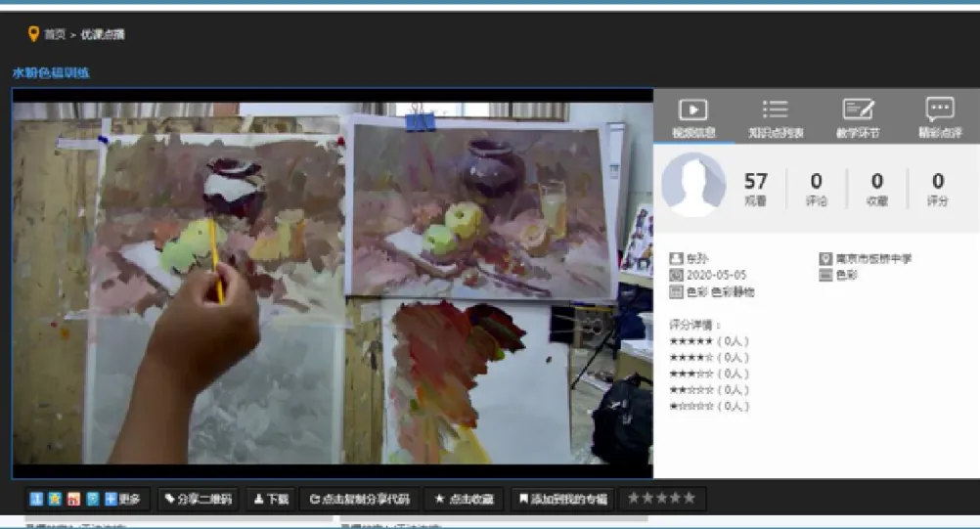This screenshot has height=529, width=980.
Task: Expand 更多 share options
Action: tap(122, 499)
